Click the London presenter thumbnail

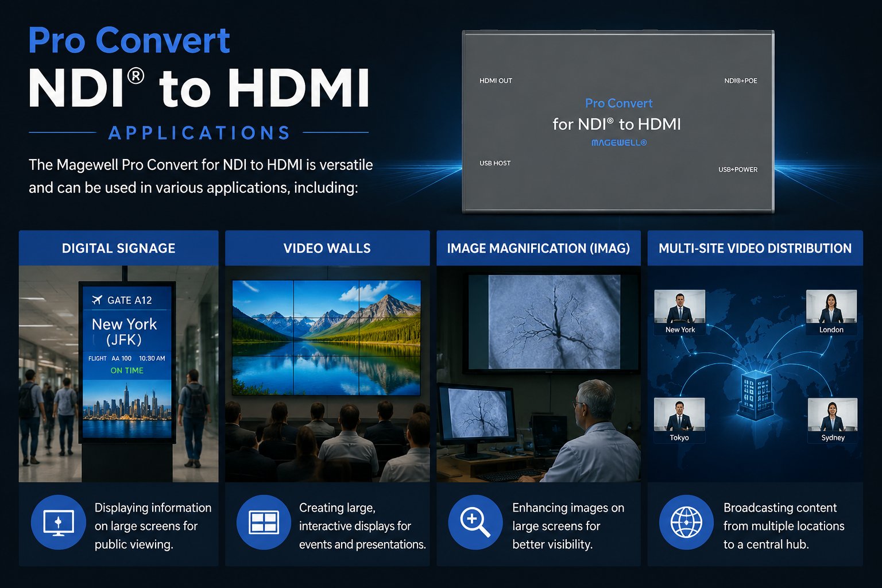831,312
